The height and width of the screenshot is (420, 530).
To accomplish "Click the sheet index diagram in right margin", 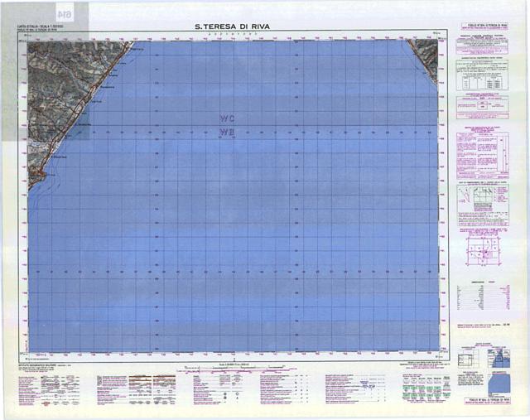I will pos(484,251).
